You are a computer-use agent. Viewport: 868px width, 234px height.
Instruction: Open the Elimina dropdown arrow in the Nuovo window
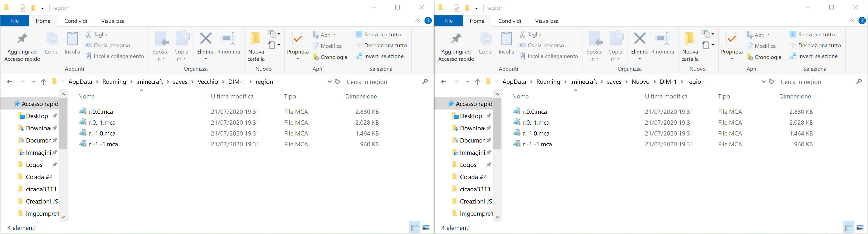639,58
